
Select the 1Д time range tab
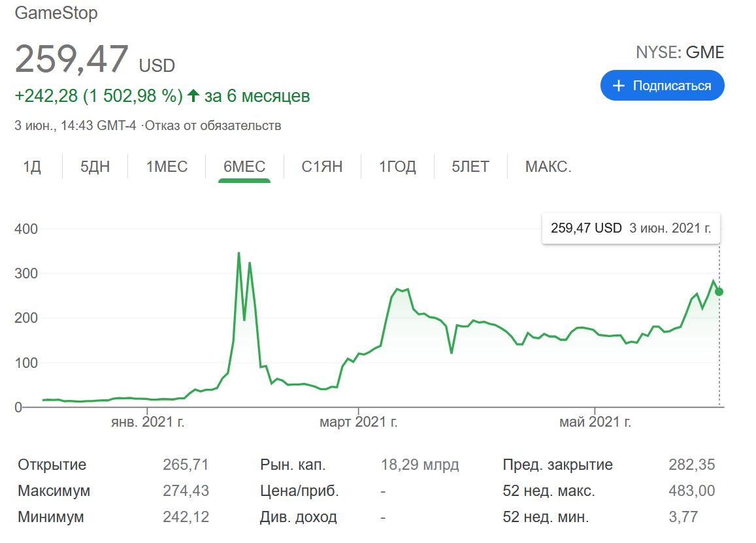pyautogui.click(x=32, y=167)
